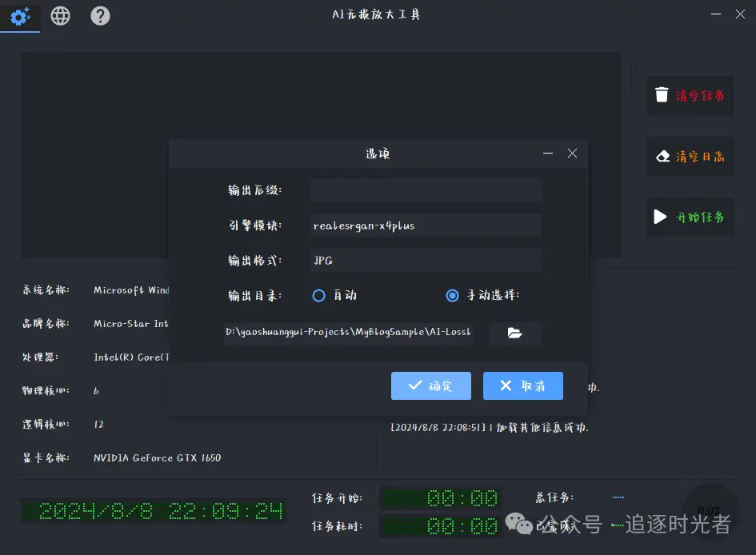Select the 手动选择 output directory radio
The height and width of the screenshot is (555, 756).
(452, 295)
